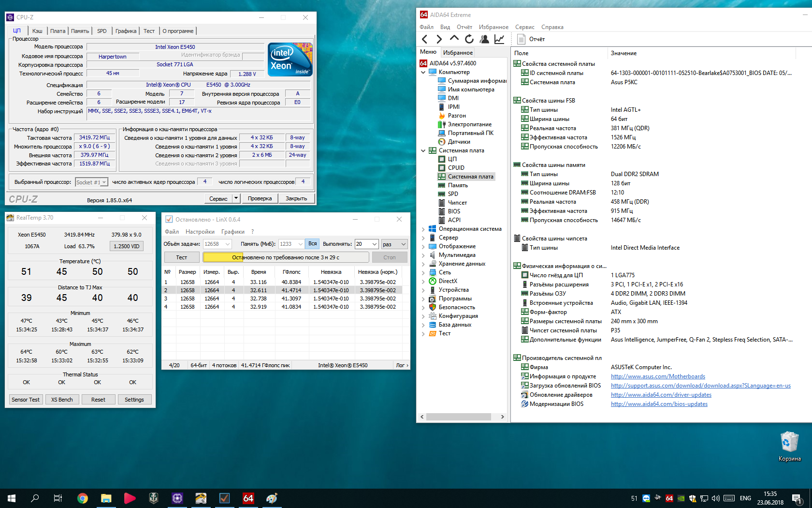Open the AIDA64 icon in the taskbar
The height and width of the screenshot is (508, 812).
248,498
